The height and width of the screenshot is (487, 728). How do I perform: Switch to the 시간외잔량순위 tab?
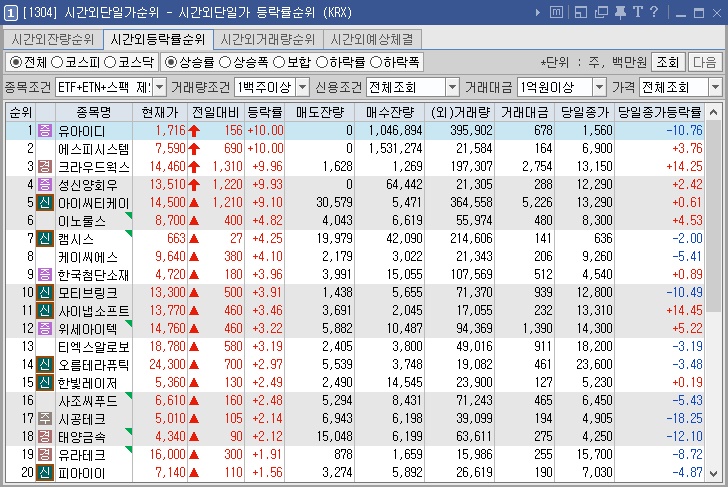point(52,39)
